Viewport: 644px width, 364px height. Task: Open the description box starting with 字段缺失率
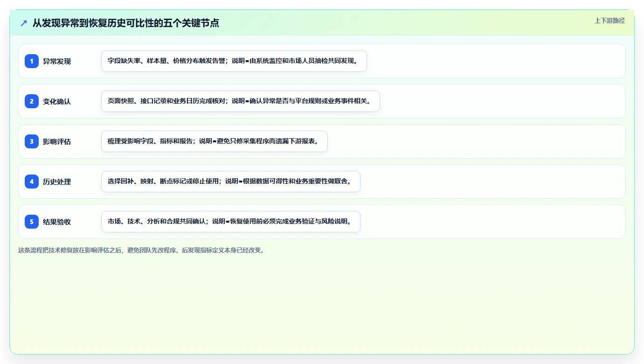(234, 61)
